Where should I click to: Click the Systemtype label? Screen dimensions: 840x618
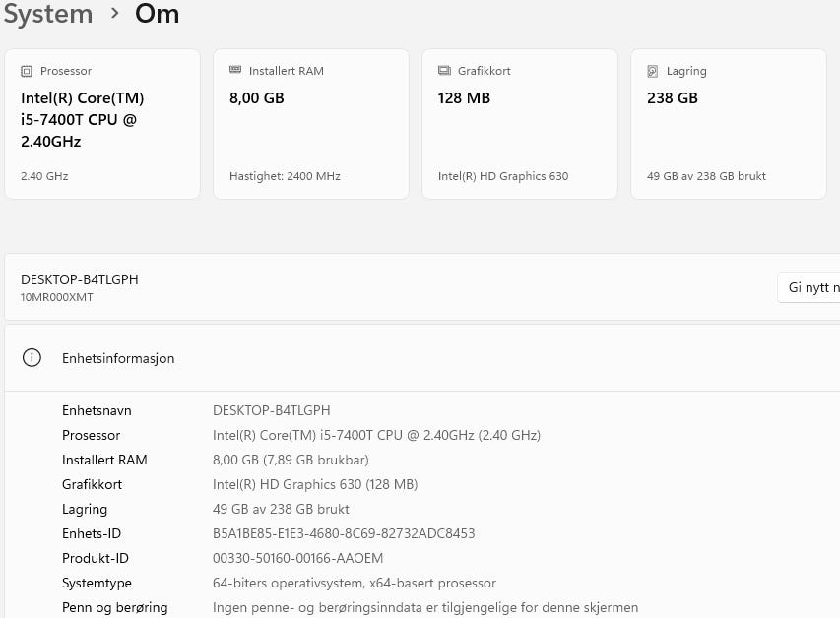(97, 584)
